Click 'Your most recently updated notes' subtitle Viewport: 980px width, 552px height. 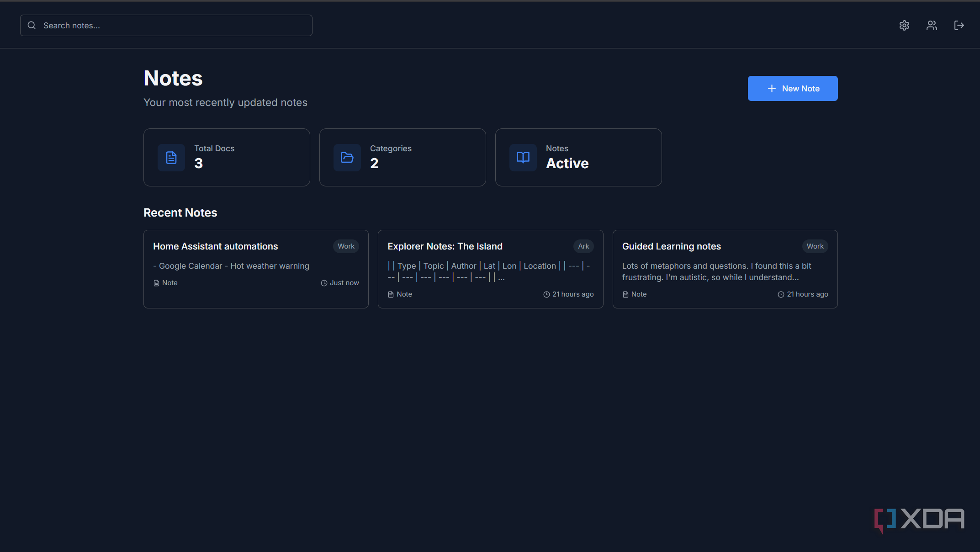click(x=225, y=102)
